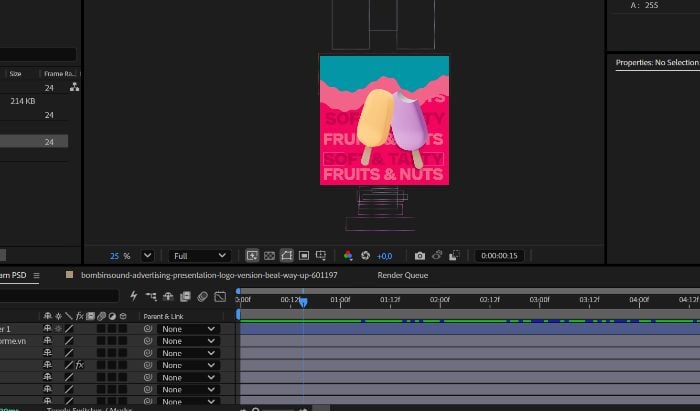700x411 pixels.
Task: Open Parent dropdown for orme.vn layer
Action: pyautogui.click(x=188, y=341)
